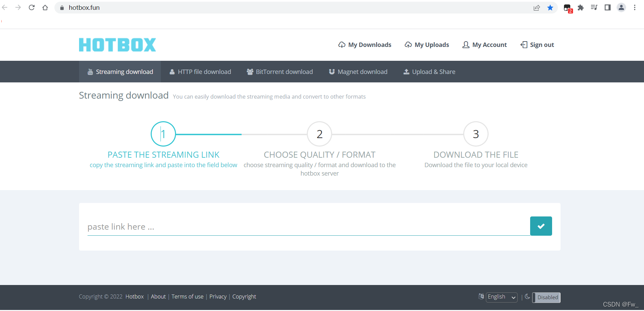Open the browser side panel
The image size is (644, 311).
(608, 7)
